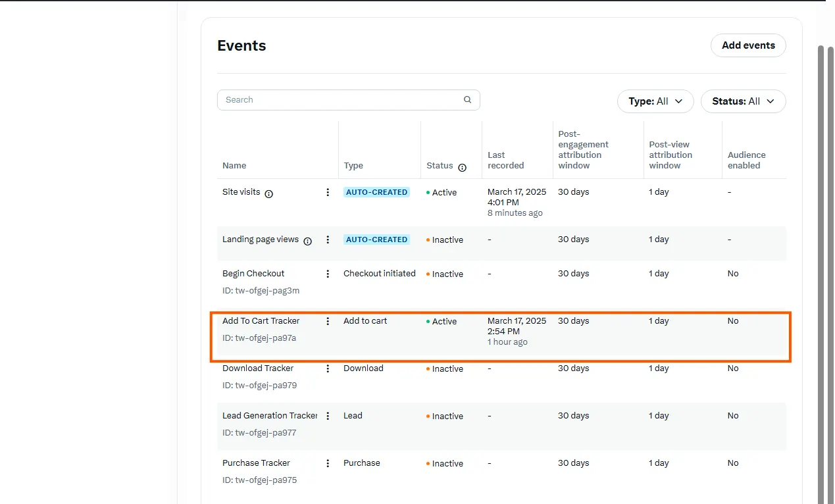Open options menu for Add To Cart Tracker
Screen dimensions: 835x504
(328, 321)
